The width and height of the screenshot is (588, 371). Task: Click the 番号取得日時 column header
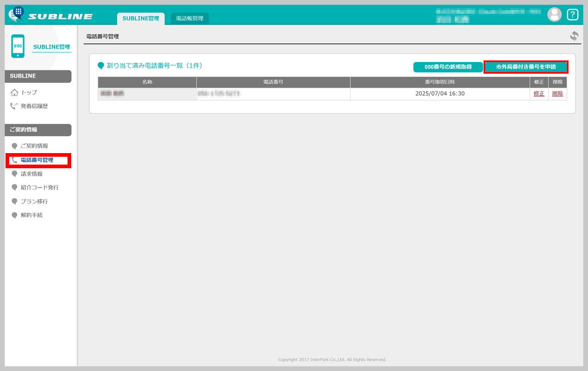click(440, 82)
